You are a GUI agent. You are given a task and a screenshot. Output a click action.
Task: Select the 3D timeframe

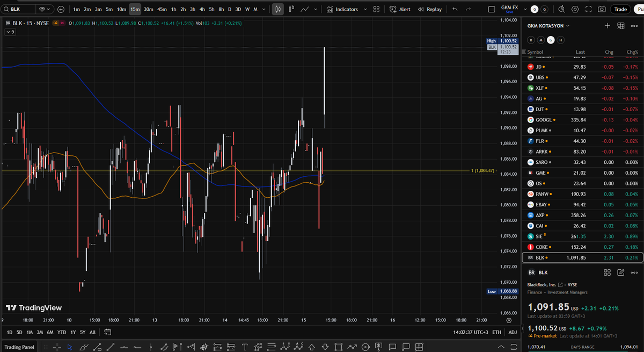[x=238, y=9]
